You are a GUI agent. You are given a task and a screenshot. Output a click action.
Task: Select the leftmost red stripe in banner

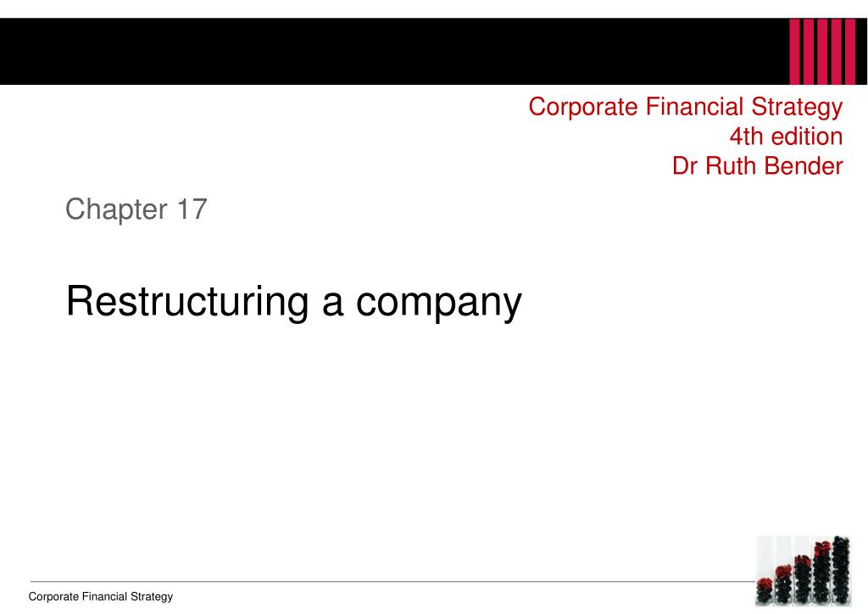tap(795, 52)
